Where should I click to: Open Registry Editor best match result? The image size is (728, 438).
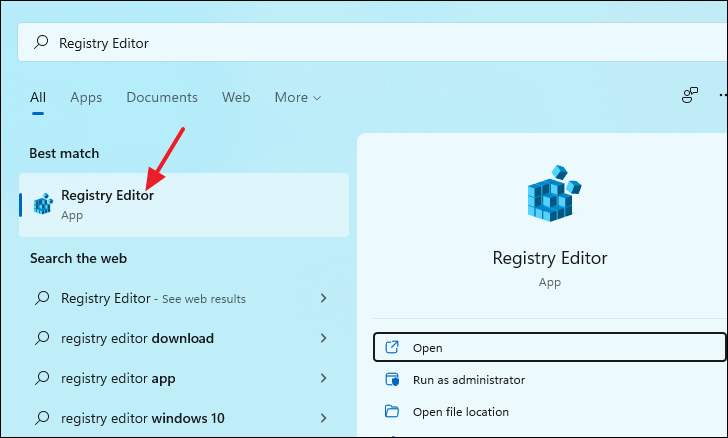[x=184, y=205]
